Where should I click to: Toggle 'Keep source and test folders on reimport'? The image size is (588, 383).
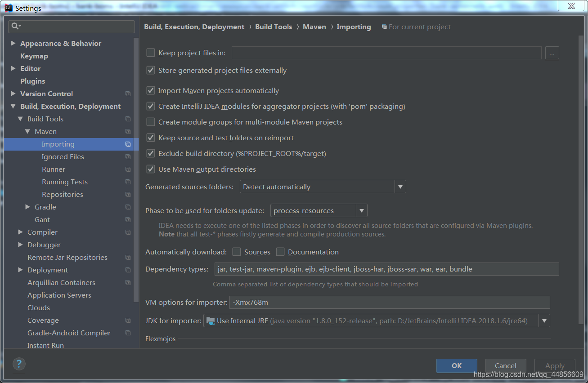(x=151, y=138)
